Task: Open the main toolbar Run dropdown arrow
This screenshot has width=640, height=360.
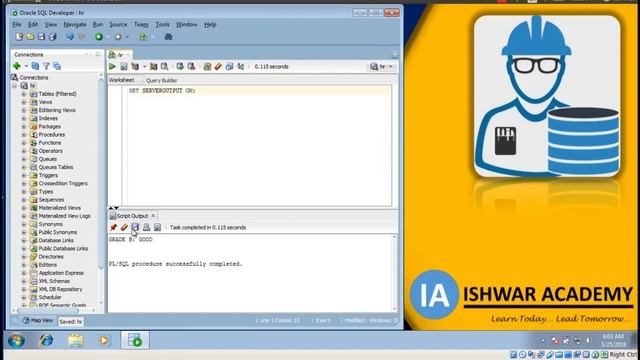Action: (108, 37)
